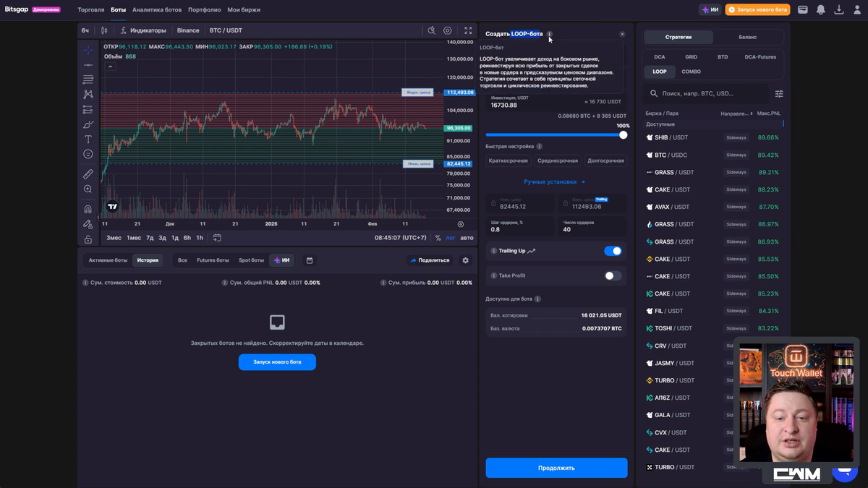
Task: Open the Аналитика ботов navigation item
Action: click(x=157, y=10)
